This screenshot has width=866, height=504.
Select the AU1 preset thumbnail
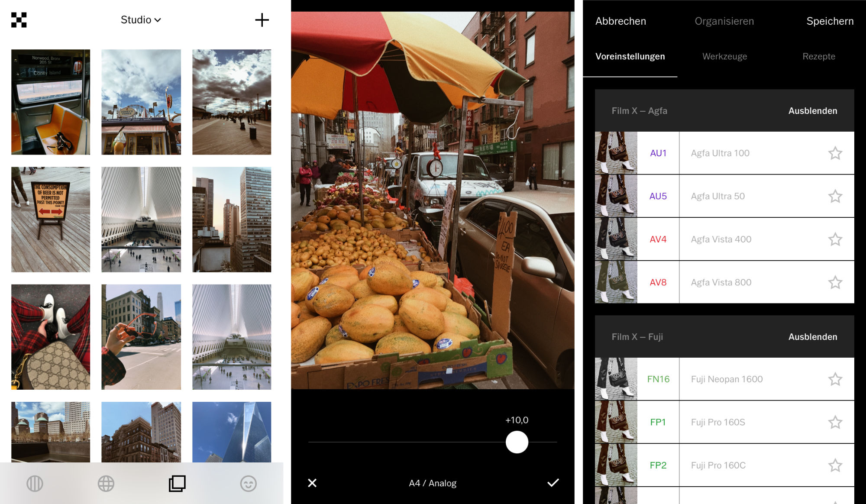[x=616, y=153]
